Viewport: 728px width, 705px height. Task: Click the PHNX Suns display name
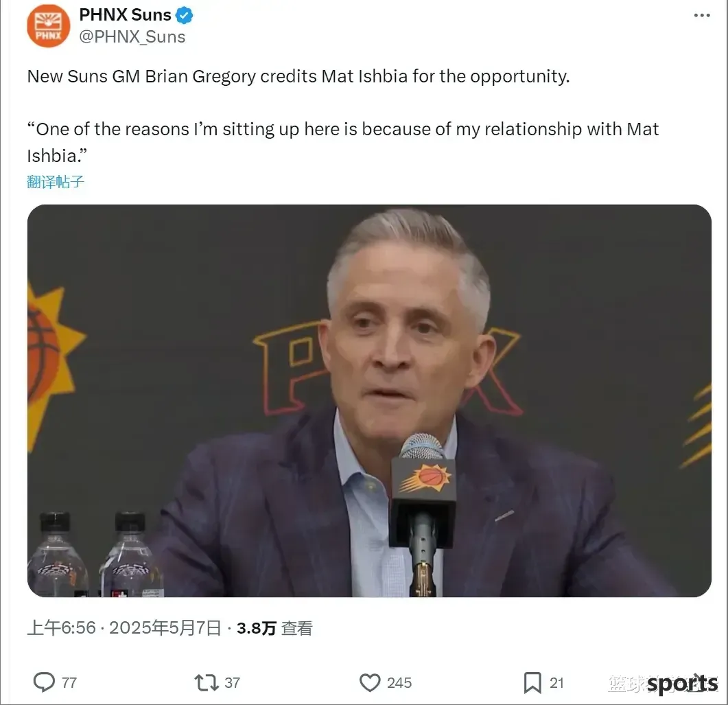pos(126,15)
